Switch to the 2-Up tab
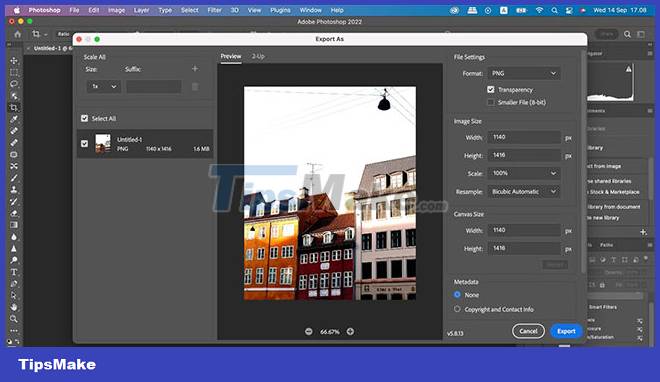660x382 pixels. [258, 56]
